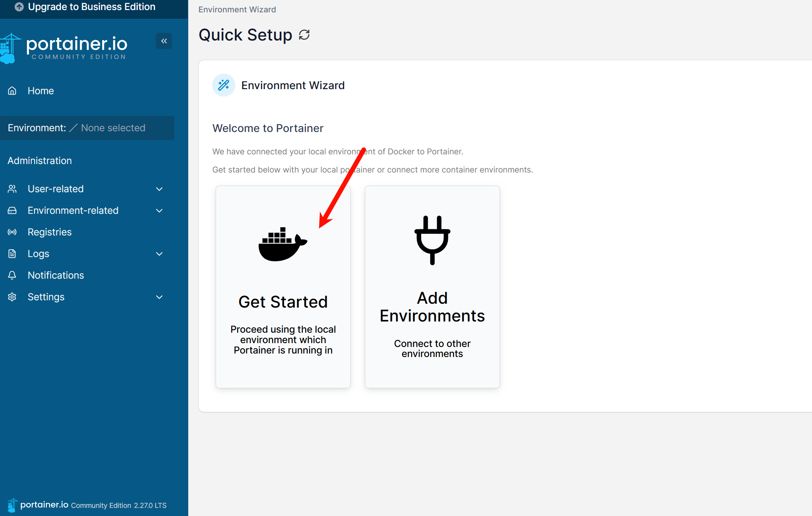The height and width of the screenshot is (516, 812).
Task: Expand the Logs section chevron
Action: [159, 254]
